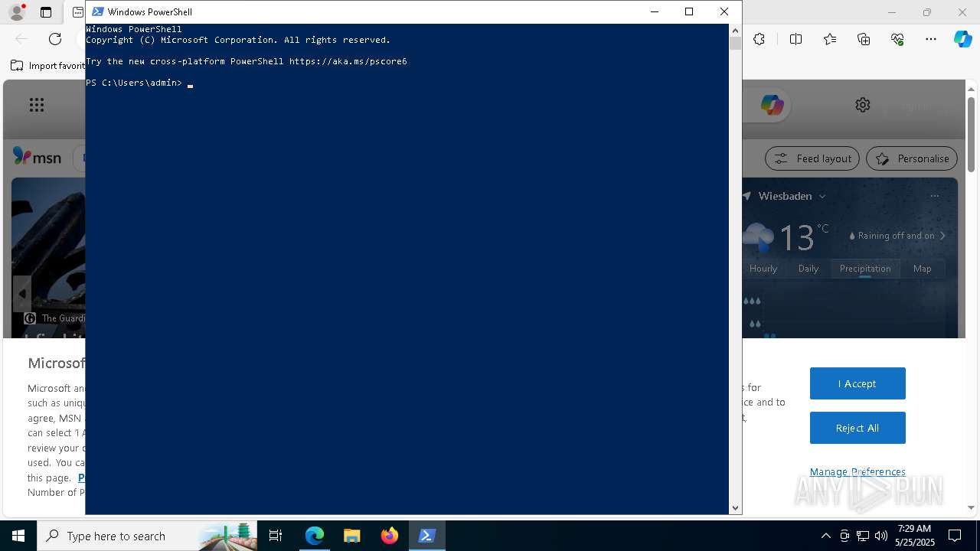This screenshot has width=980, height=551.
Task: Launch Firefox from taskbar
Action: [x=389, y=536]
